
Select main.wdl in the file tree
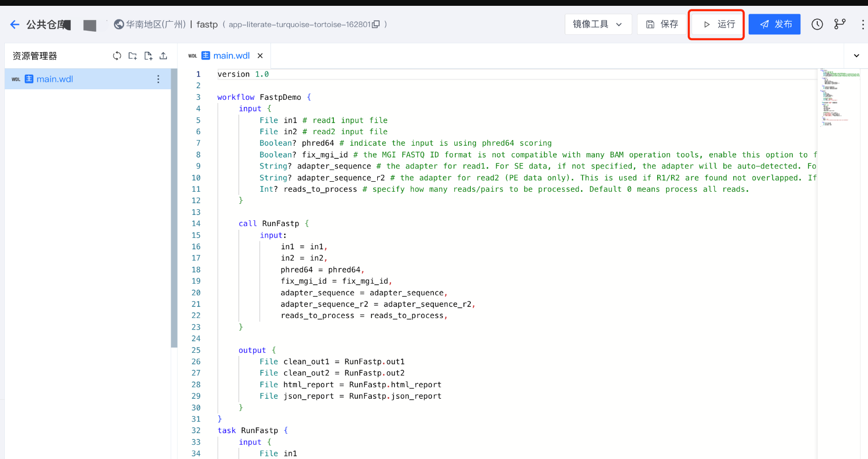55,79
